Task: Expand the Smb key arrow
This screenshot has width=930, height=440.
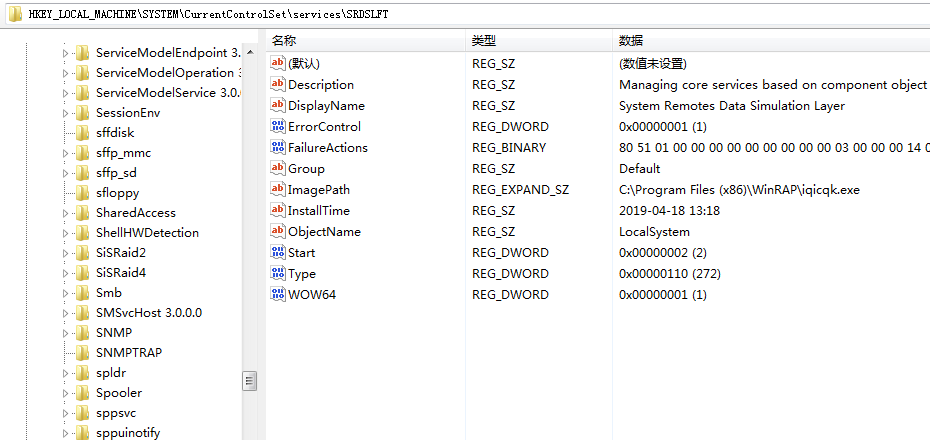Action: tap(66, 293)
